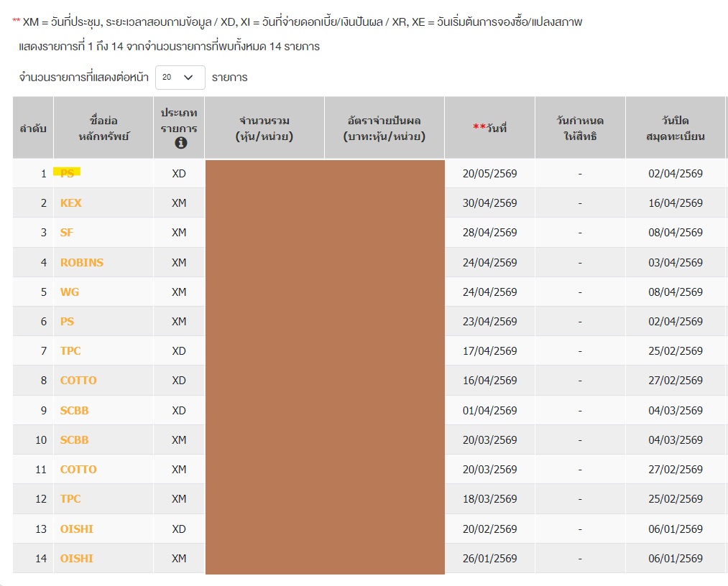728x586 pixels.
Task: Open the COTTO link in row 8
Action: click(78, 381)
